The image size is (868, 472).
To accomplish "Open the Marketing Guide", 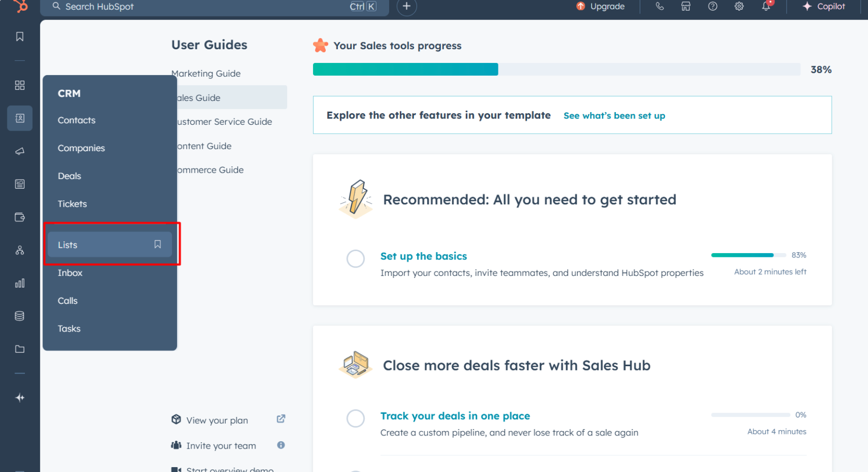I will tap(206, 74).
